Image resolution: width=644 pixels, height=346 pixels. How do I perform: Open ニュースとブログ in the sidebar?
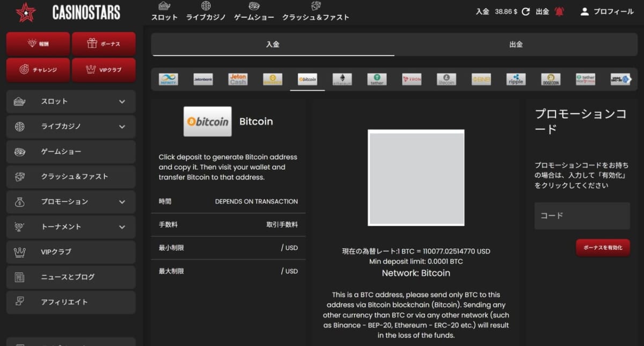(x=71, y=277)
